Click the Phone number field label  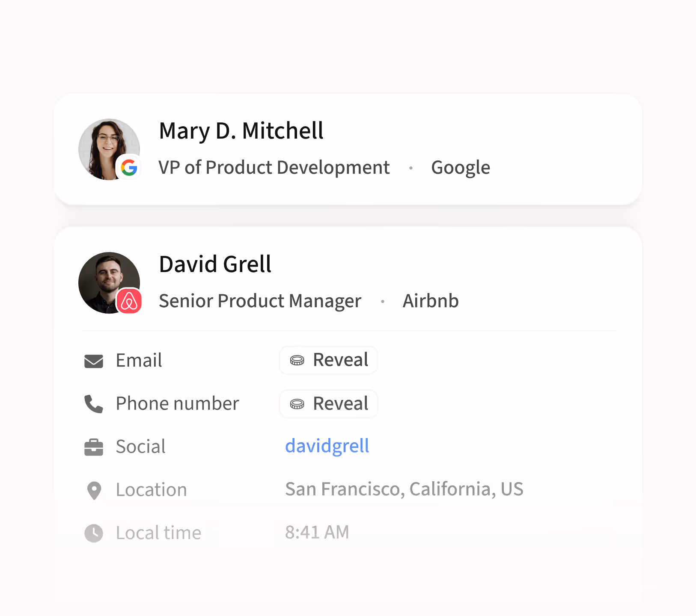click(178, 404)
